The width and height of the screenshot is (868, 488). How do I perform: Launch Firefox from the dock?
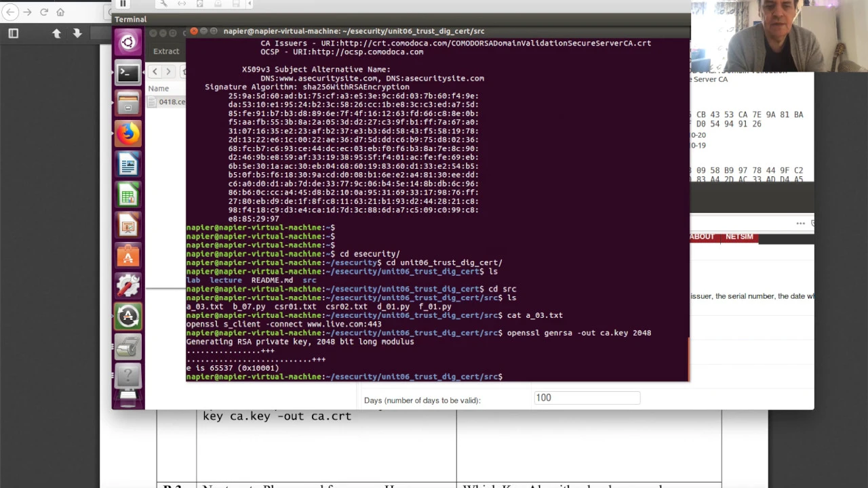tap(128, 134)
